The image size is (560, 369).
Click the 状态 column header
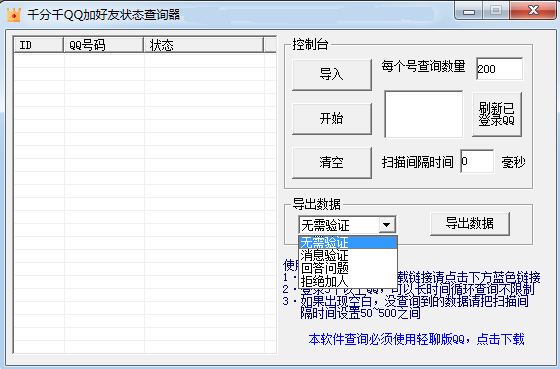[x=204, y=45]
